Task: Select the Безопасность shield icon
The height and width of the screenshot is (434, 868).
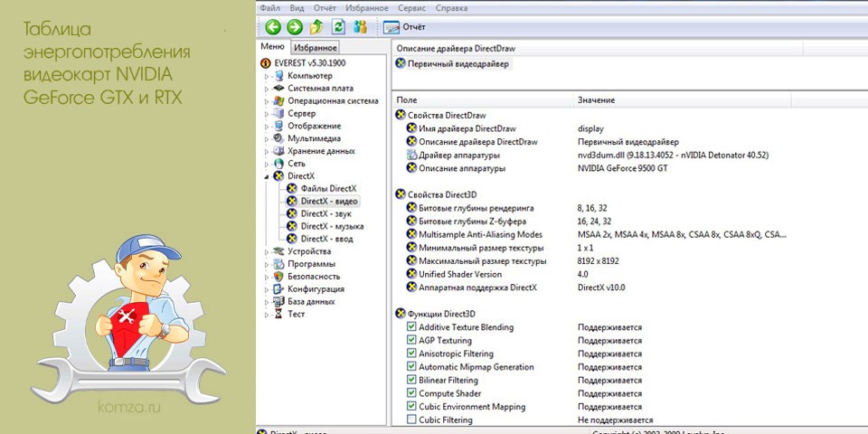Action: (x=278, y=277)
